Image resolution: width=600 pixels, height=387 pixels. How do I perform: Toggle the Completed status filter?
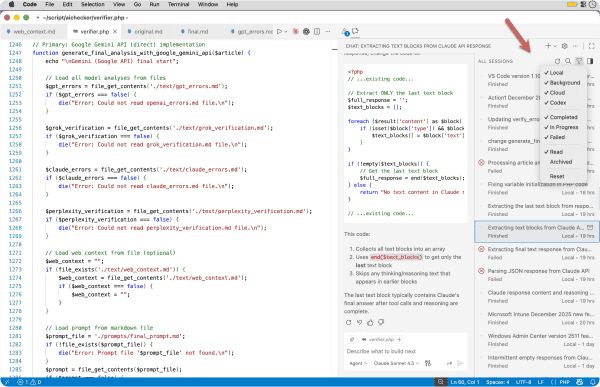click(562, 117)
